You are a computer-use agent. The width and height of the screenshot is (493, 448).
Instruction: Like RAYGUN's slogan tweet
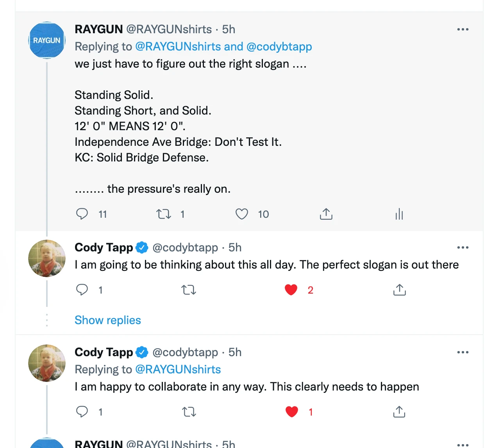[242, 214]
